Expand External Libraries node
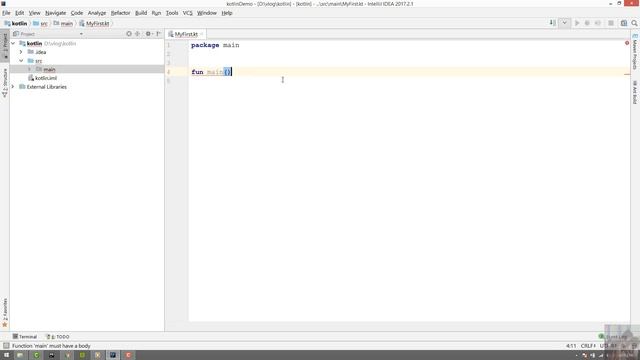Image resolution: width=640 pixels, height=360 pixels. [13, 87]
